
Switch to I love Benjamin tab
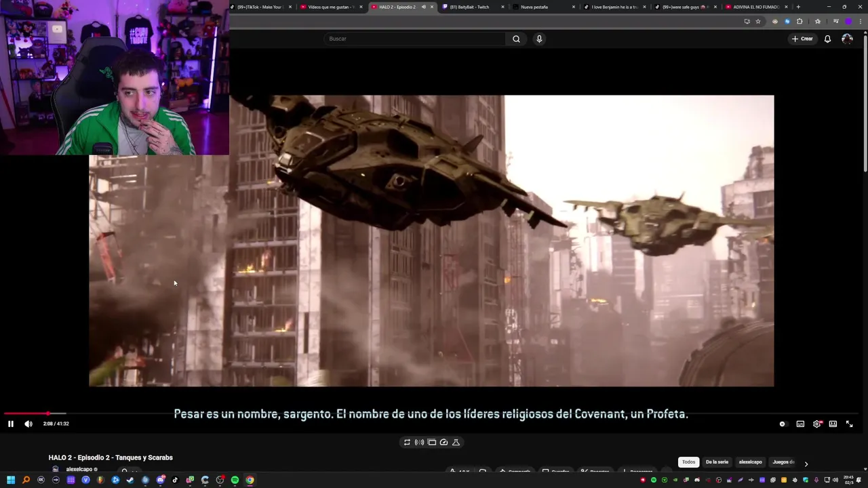click(x=614, y=7)
